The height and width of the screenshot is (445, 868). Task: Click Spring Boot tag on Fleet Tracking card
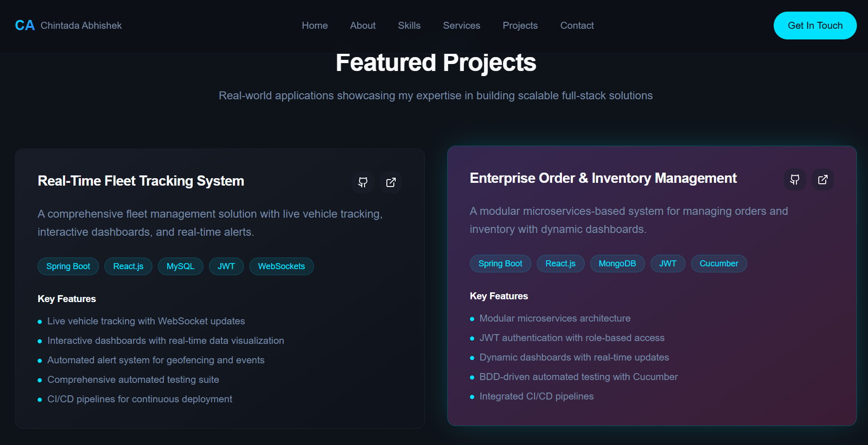pyautogui.click(x=68, y=266)
